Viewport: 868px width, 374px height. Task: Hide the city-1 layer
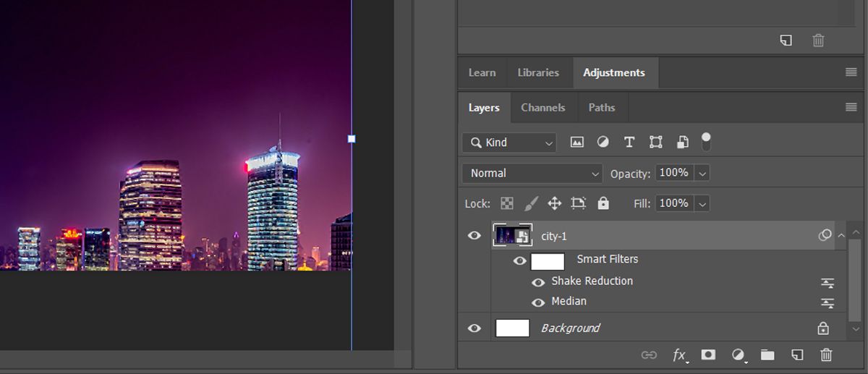pos(475,236)
